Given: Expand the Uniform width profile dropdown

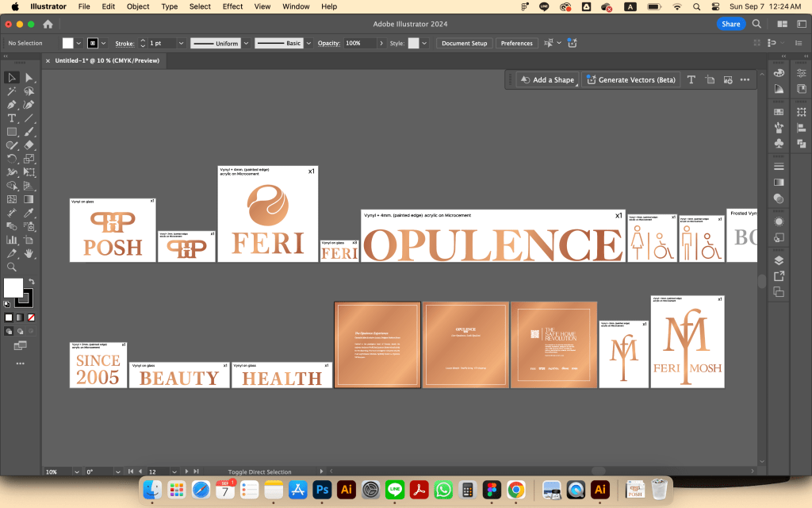Looking at the screenshot, I should tap(246, 43).
